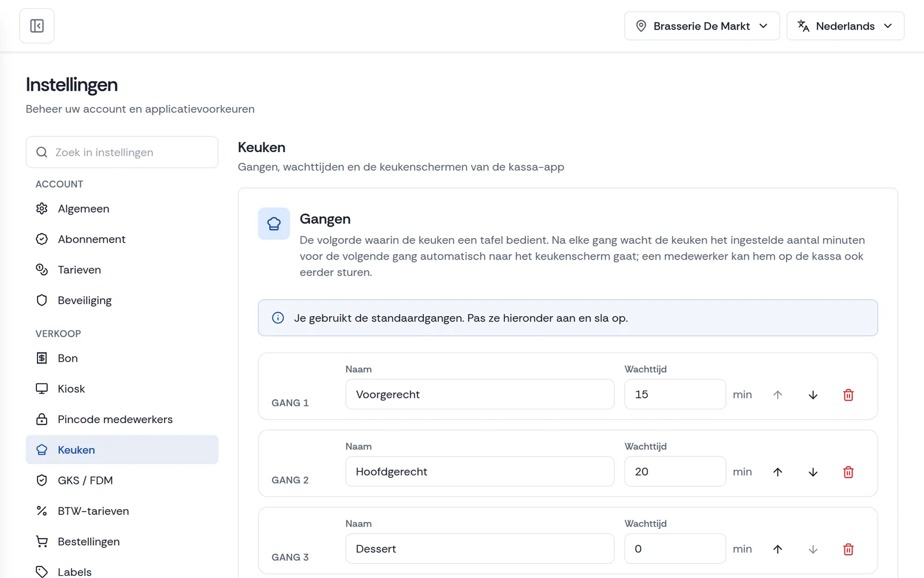
Task: Move Dessert up with the arrow icon
Action: coord(778,549)
